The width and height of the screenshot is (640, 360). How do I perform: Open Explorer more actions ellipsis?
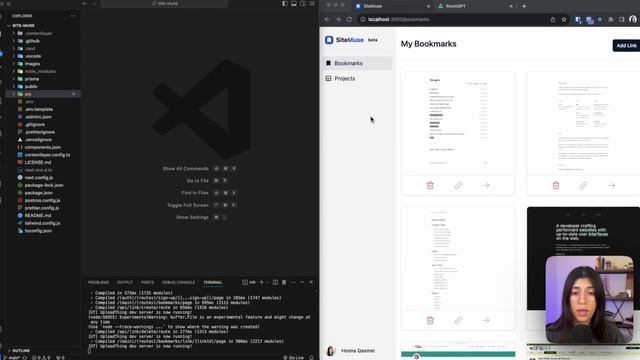pyautogui.click(x=73, y=16)
